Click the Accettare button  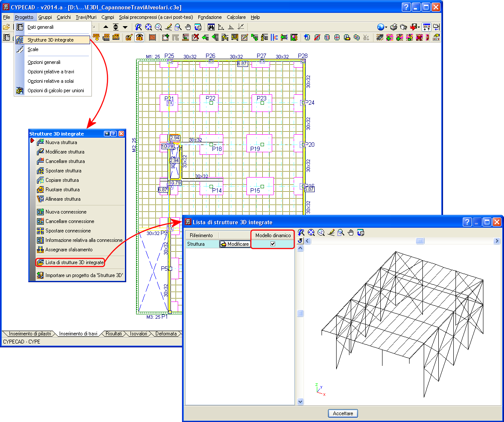click(343, 413)
